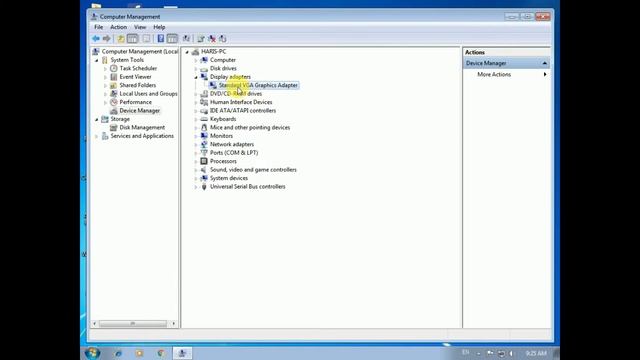Viewport: 640px width, 360px height.
Task: Click the volume speaker tray icon
Action: pyautogui.click(x=511, y=353)
